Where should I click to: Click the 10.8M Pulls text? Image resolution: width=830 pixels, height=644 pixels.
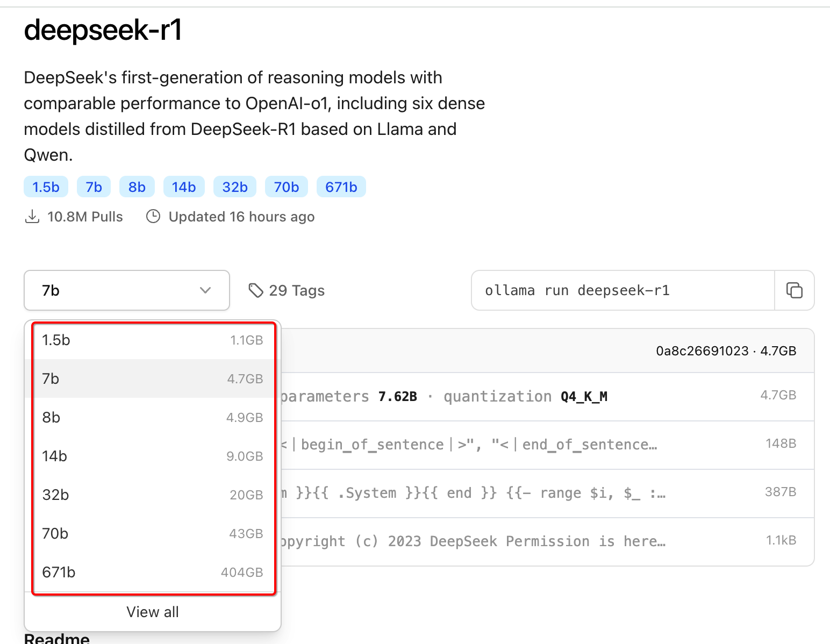tap(85, 217)
